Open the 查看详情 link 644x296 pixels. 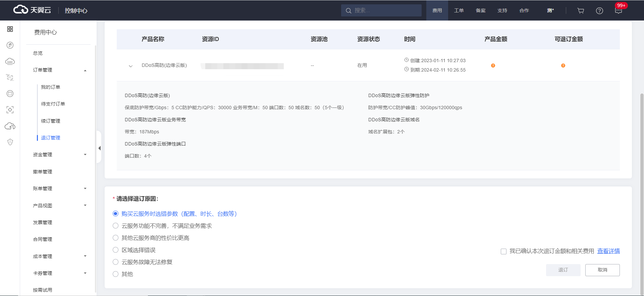point(608,251)
